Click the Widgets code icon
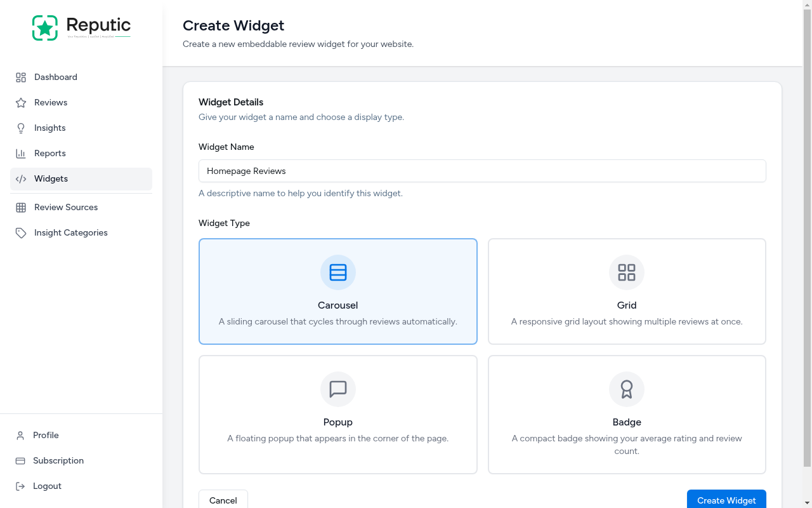The image size is (812, 508). point(21,178)
